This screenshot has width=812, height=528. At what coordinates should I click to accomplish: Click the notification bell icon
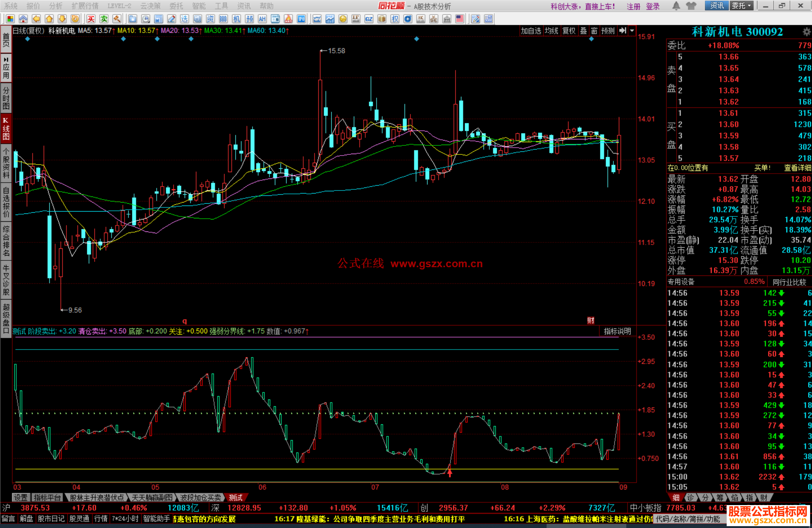[676, 6]
